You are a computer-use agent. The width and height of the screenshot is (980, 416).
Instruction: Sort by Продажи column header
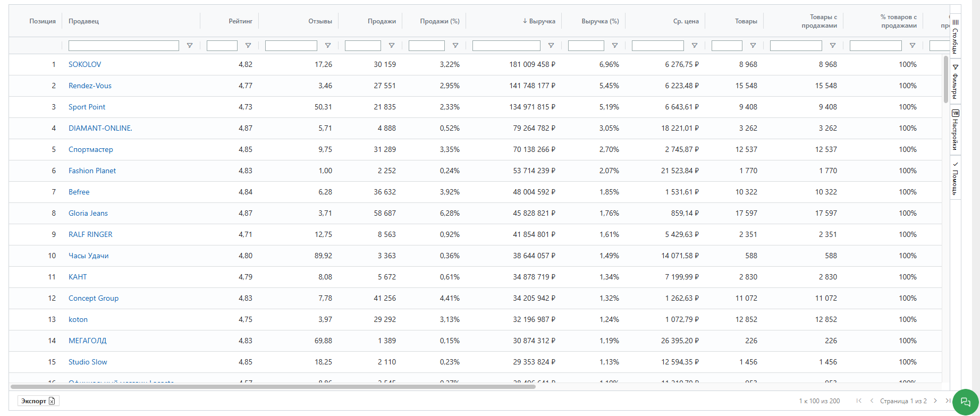coord(382,21)
